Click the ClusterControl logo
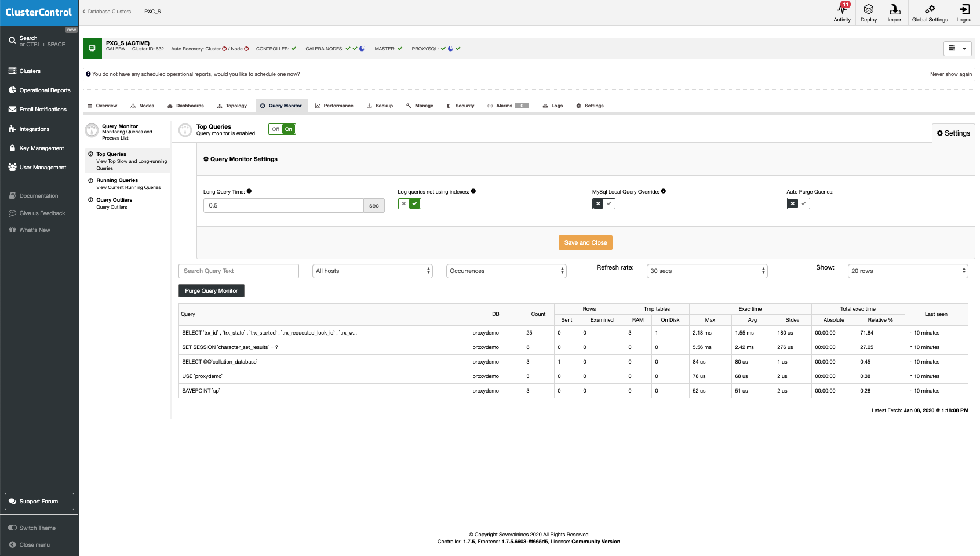This screenshot has width=980, height=556. [39, 12]
